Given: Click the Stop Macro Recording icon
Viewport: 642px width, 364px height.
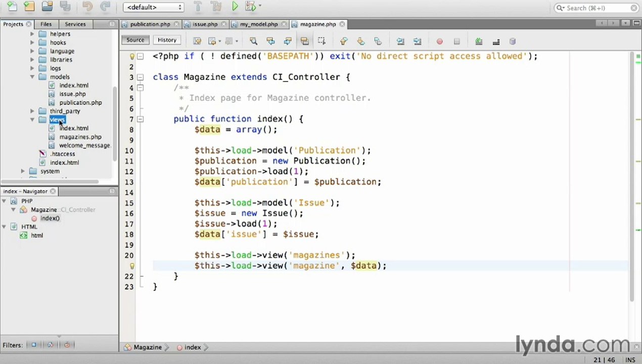Looking at the screenshot, I should (456, 41).
